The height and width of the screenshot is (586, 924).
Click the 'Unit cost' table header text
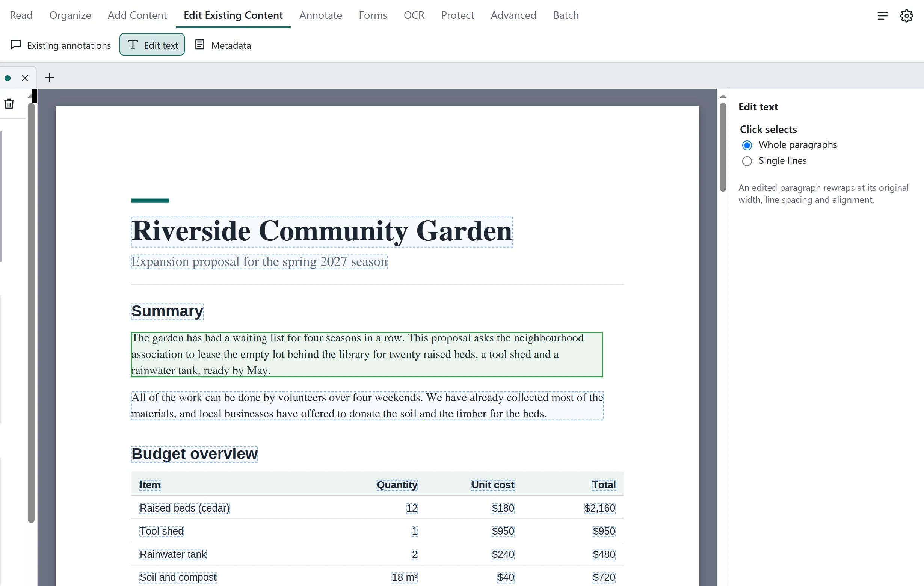tap(493, 485)
